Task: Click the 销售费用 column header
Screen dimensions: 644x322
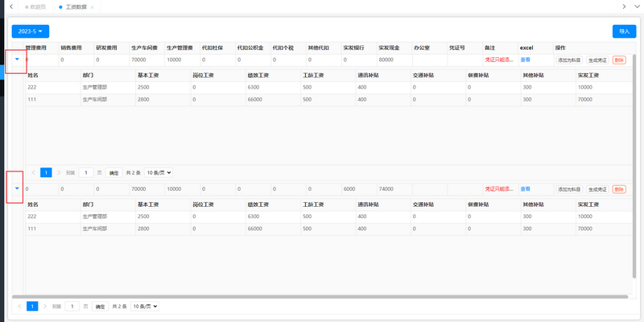Action: [x=72, y=47]
